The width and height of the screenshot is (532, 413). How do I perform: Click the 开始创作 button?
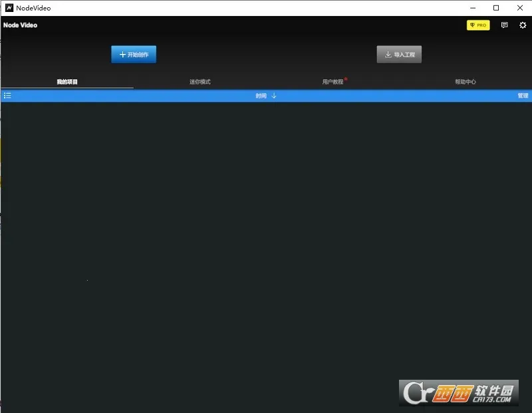click(x=133, y=54)
